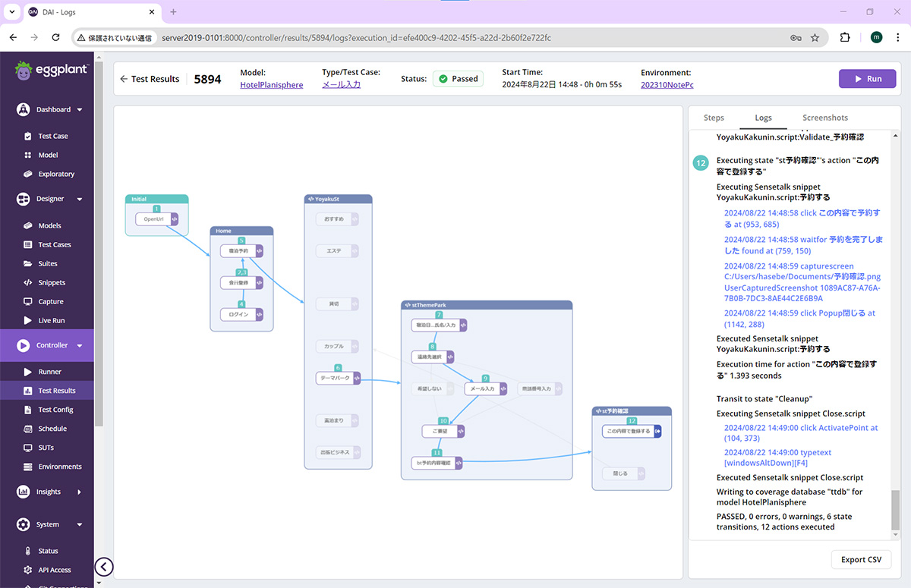Export the logs as CSV
Viewport: 911px width, 588px height.
pos(861,559)
